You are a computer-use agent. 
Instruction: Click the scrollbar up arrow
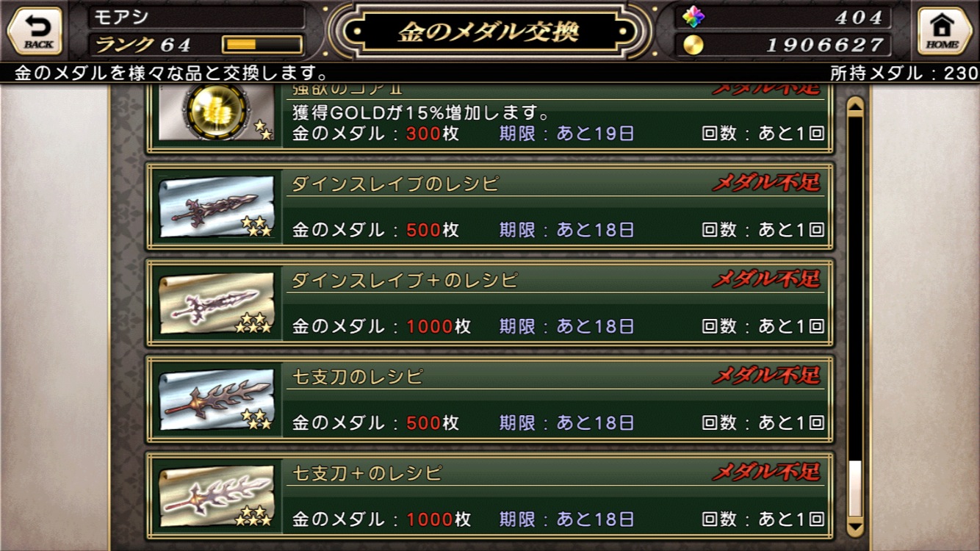(855, 107)
